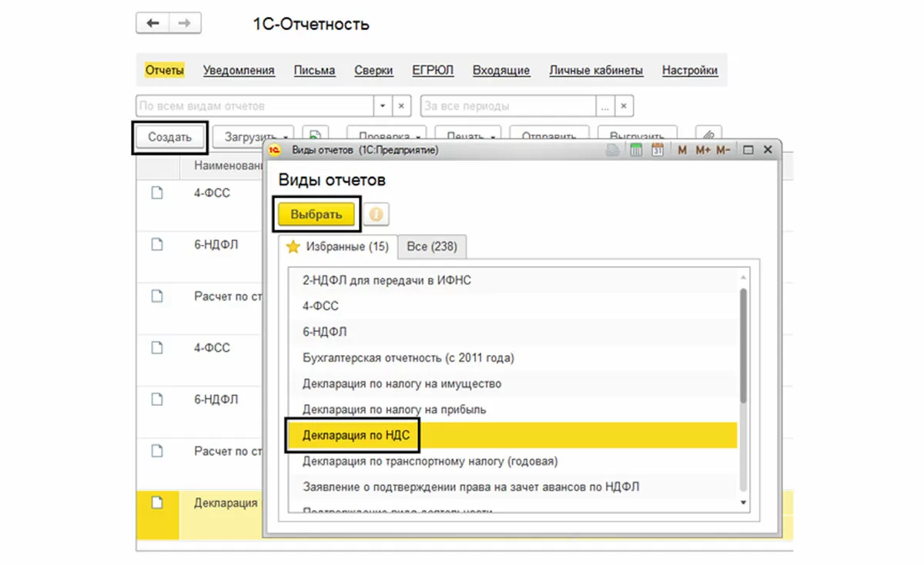The height and width of the screenshot is (566, 924).
Task: Select 2-НДФЛ для передачи в ИФНС
Action: click(513, 280)
